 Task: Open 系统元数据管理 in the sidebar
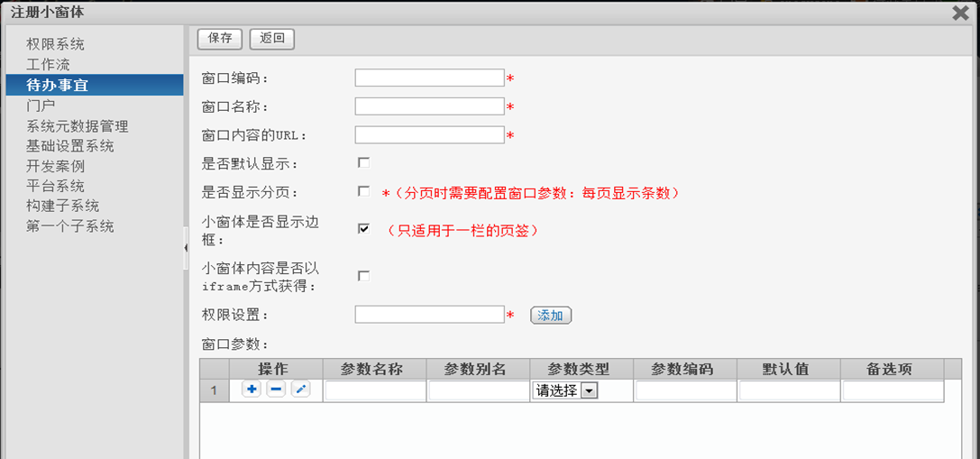point(78,126)
